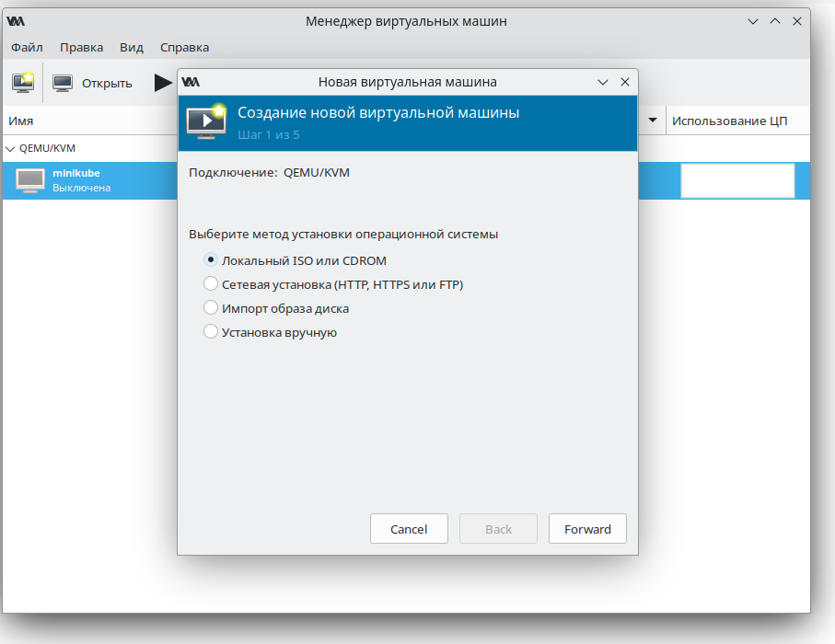Click the virt-manager logo in main titlebar

[16, 21]
